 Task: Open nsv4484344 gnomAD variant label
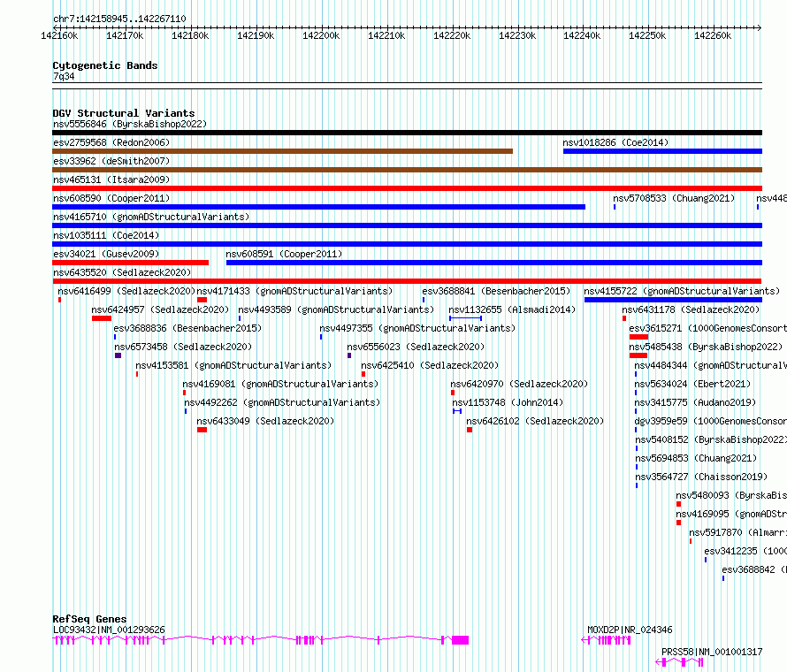click(710, 365)
